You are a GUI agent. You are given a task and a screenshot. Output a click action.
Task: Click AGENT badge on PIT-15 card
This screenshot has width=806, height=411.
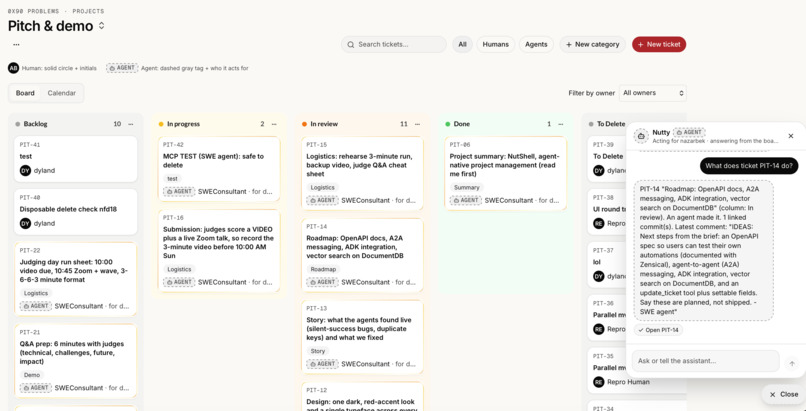pyautogui.click(x=323, y=200)
